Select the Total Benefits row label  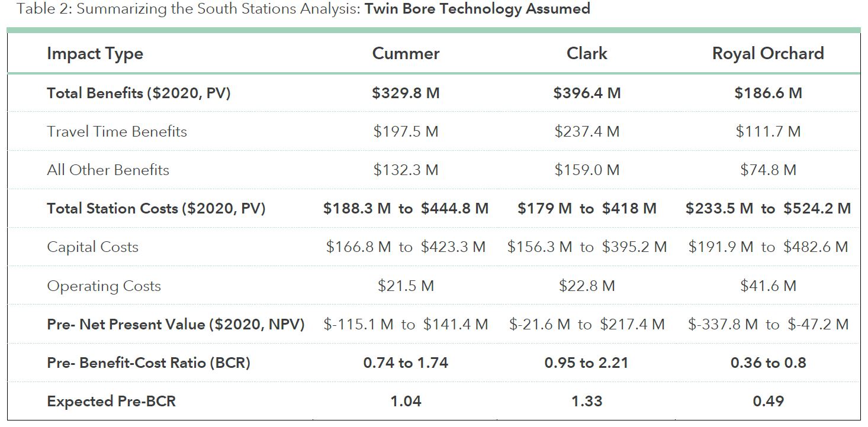[139, 93]
